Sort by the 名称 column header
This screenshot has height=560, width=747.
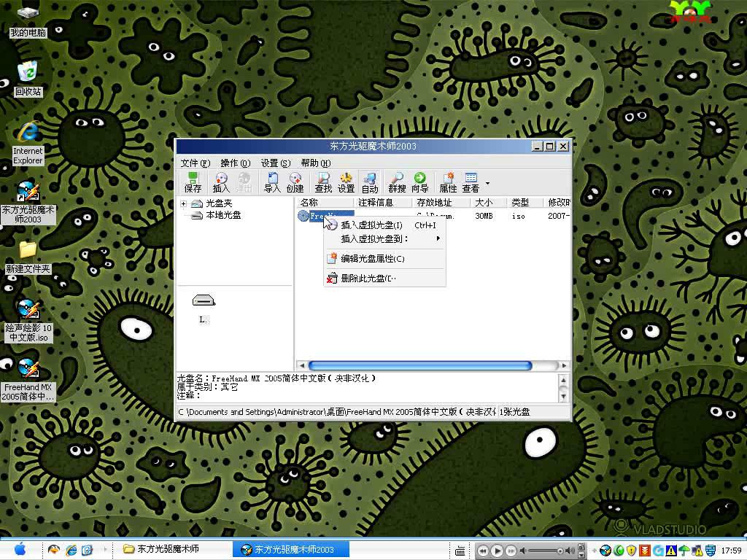pos(325,203)
